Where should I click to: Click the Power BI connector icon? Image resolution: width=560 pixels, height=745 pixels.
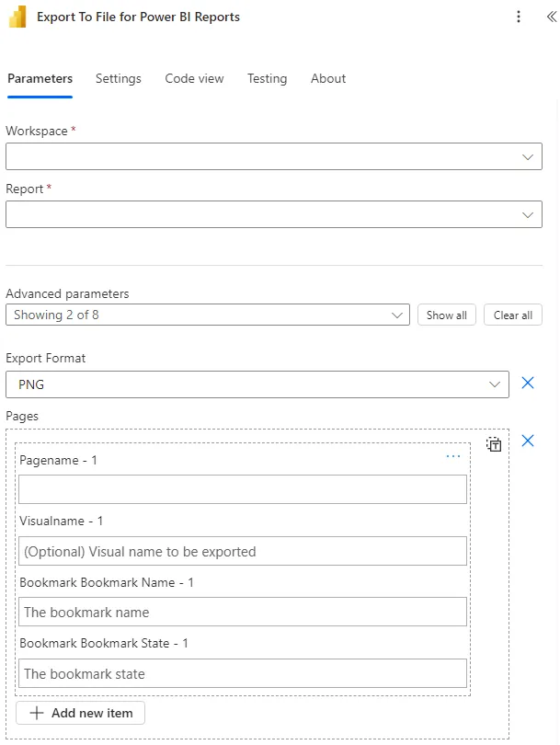tap(17, 17)
